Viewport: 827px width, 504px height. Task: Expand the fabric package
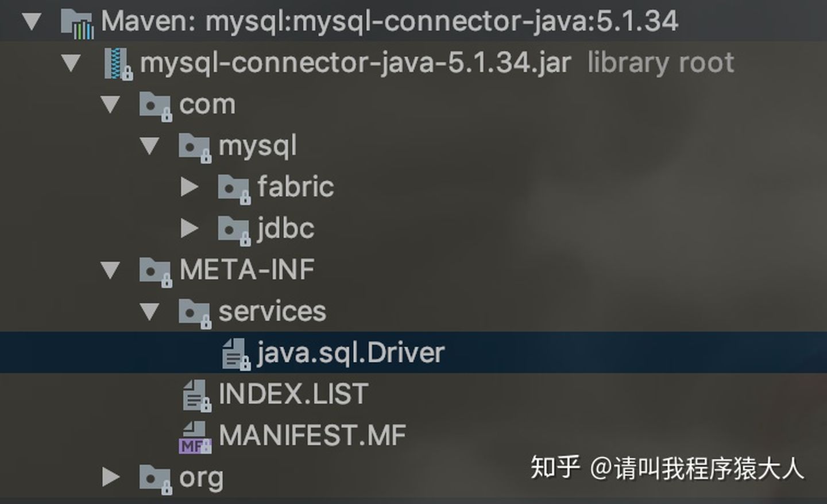(x=190, y=187)
